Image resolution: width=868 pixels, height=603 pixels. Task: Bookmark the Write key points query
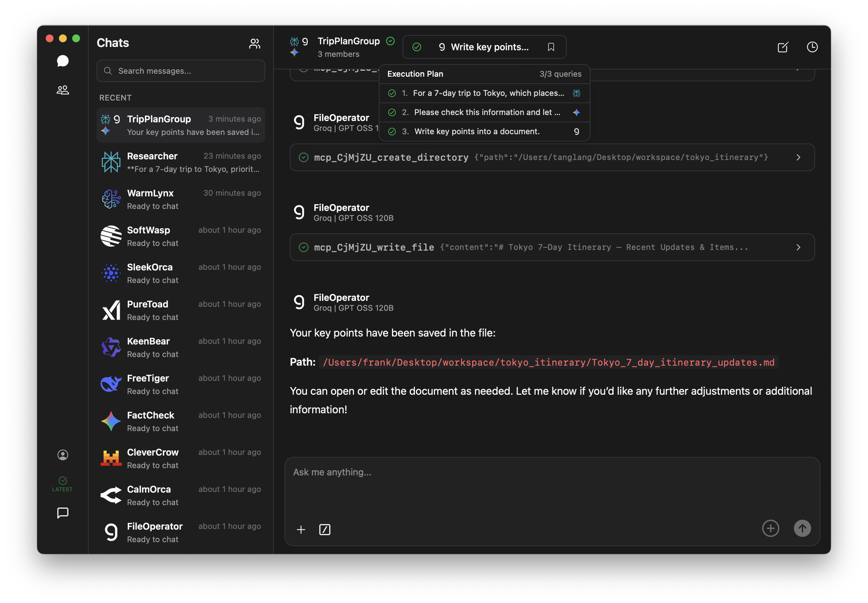[551, 47]
